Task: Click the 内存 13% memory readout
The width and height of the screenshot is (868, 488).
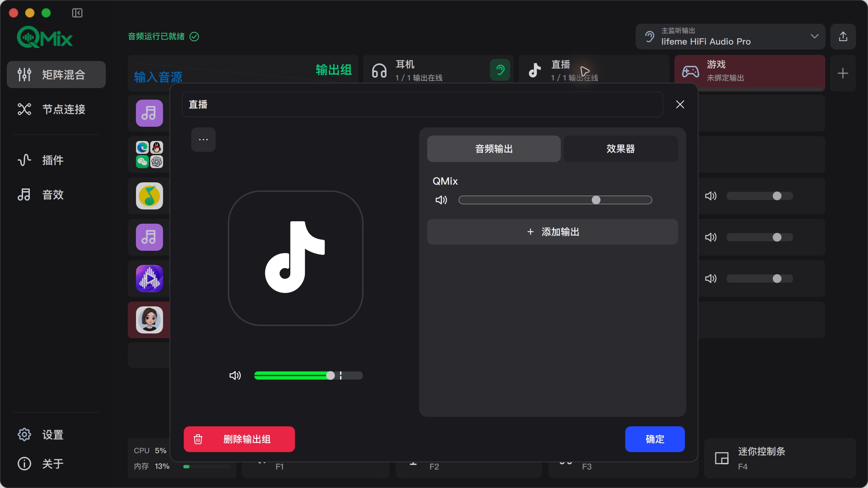Action: click(x=151, y=466)
